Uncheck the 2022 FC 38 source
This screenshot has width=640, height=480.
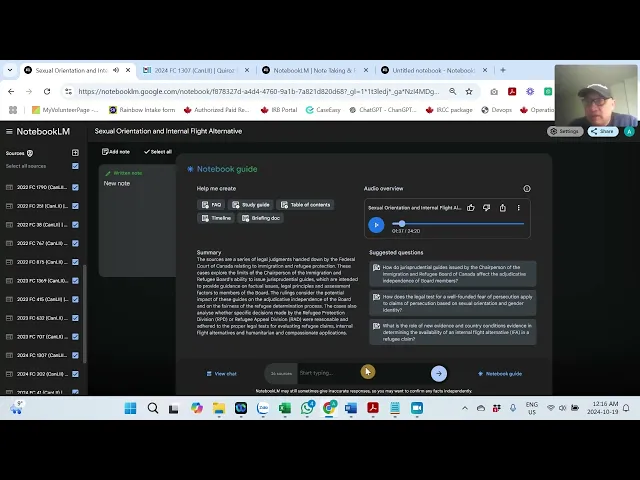pyautogui.click(x=75, y=225)
